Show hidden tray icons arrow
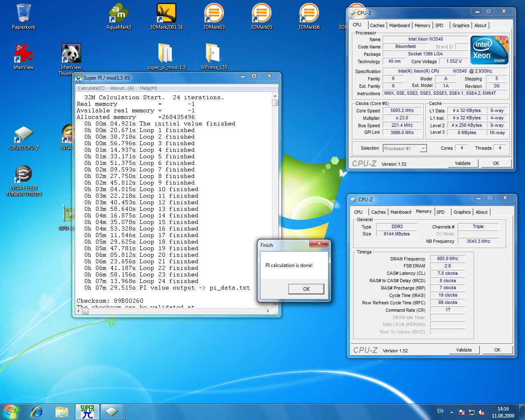The width and height of the screenshot is (525, 420). click(452, 412)
